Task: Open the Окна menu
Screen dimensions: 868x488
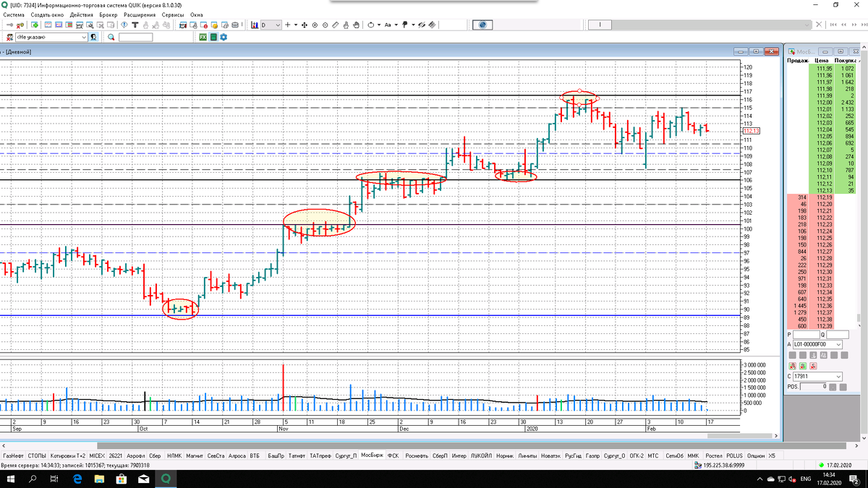Action: [197, 14]
